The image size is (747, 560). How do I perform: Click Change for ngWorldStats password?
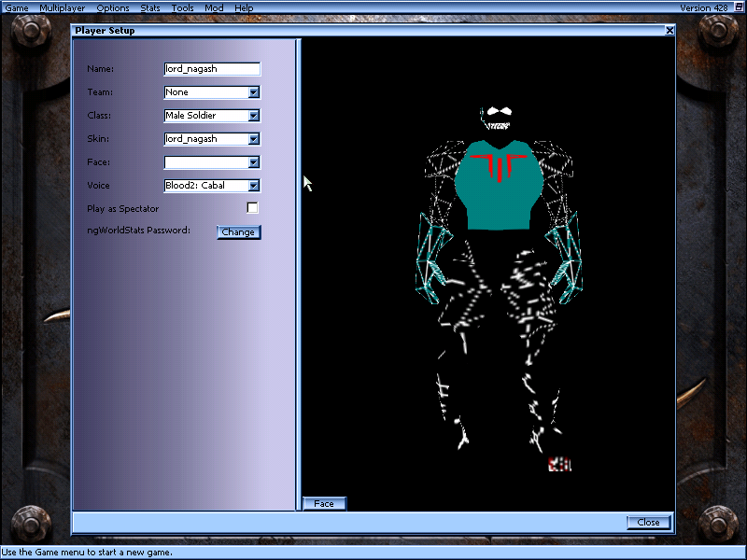238,231
